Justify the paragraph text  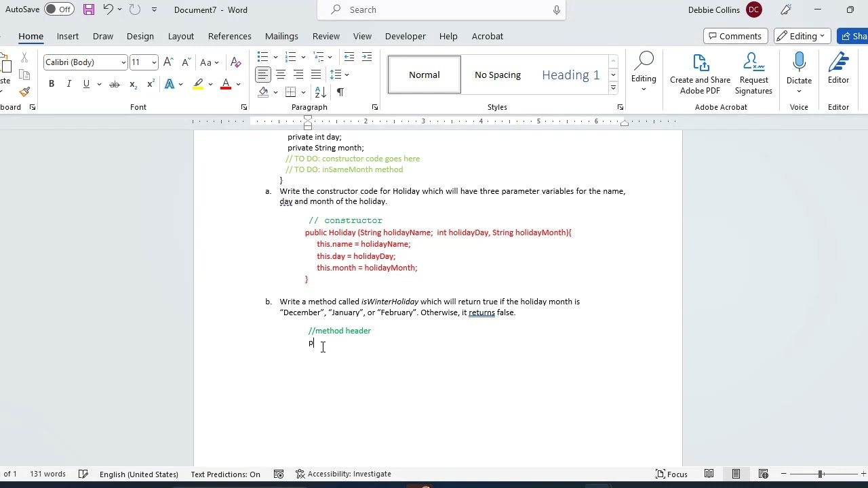(x=316, y=75)
